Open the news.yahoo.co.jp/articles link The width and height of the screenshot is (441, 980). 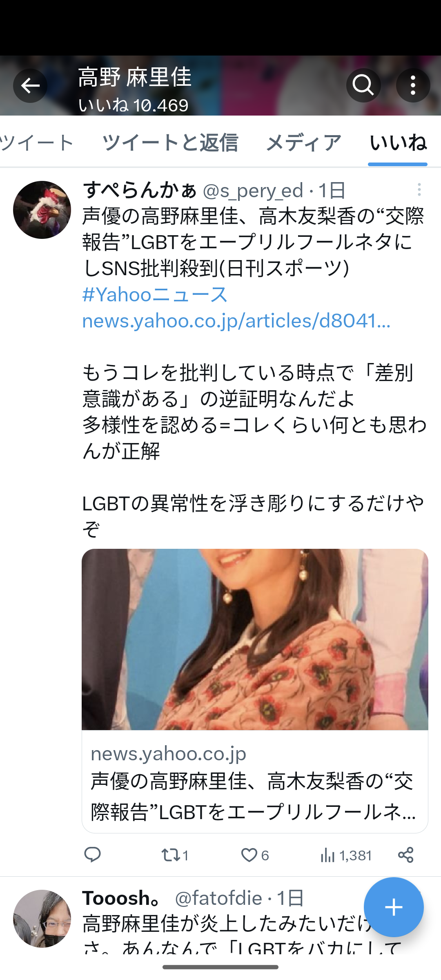tap(236, 321)
